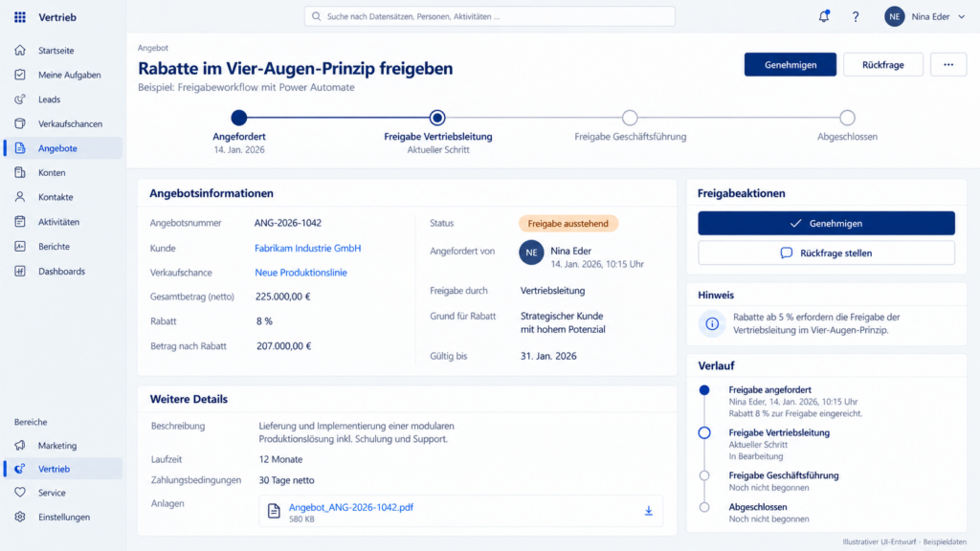Click the Freigabe Geschäftsführung step circle

[630, 118]
